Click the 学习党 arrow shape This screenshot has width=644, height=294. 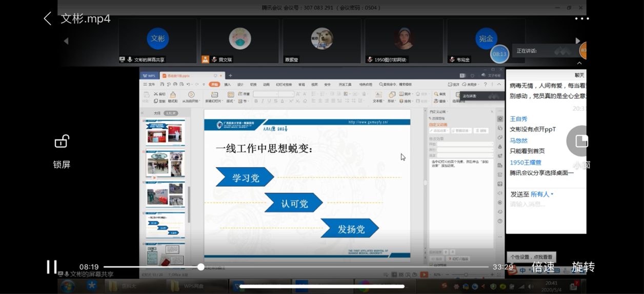(x=245, y=177)
